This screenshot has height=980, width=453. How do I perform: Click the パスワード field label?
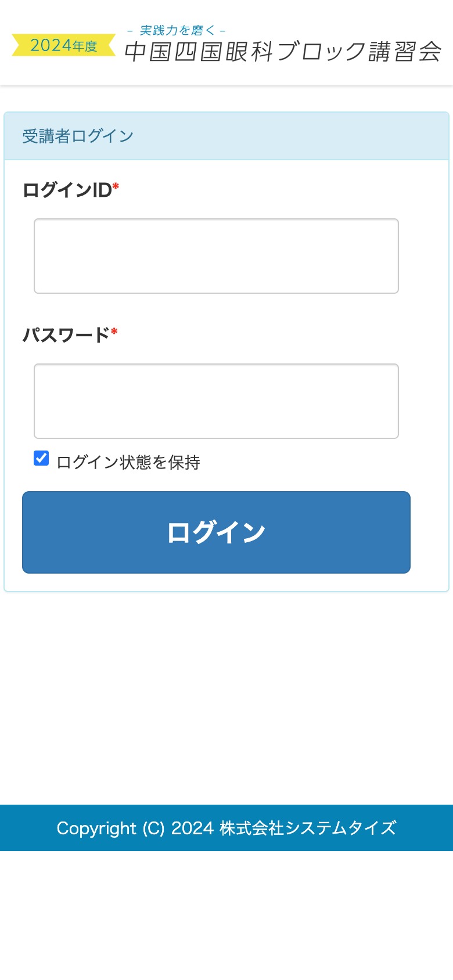(x=66, y=335)
